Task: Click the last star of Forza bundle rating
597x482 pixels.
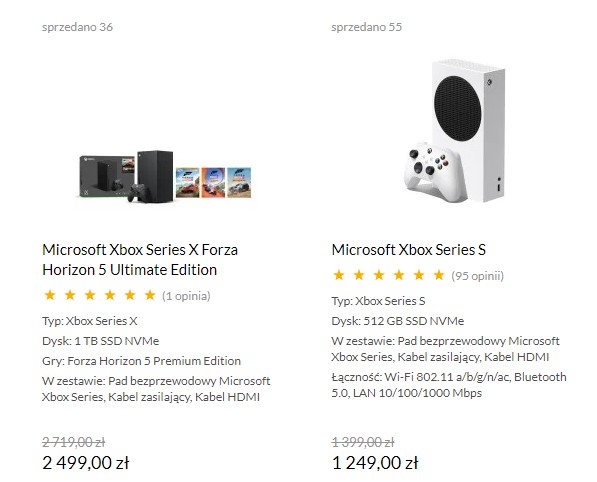Action: tap(150, 295)
